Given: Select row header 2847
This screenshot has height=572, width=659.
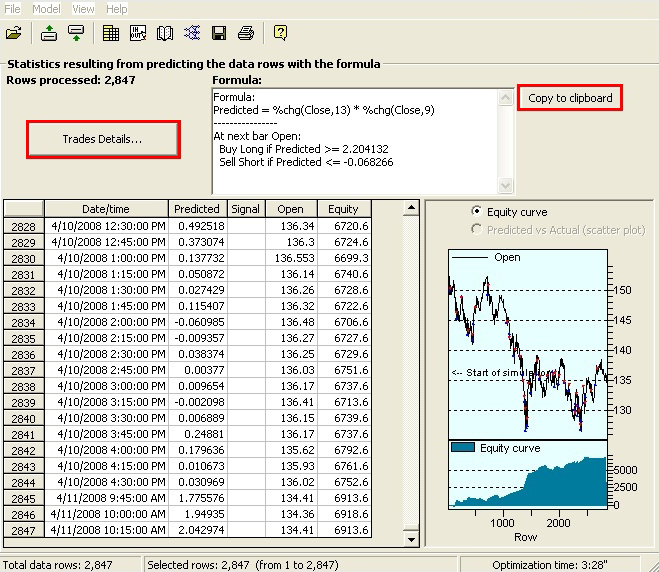Looking at the screenshot, I should (x=24, y=530).
